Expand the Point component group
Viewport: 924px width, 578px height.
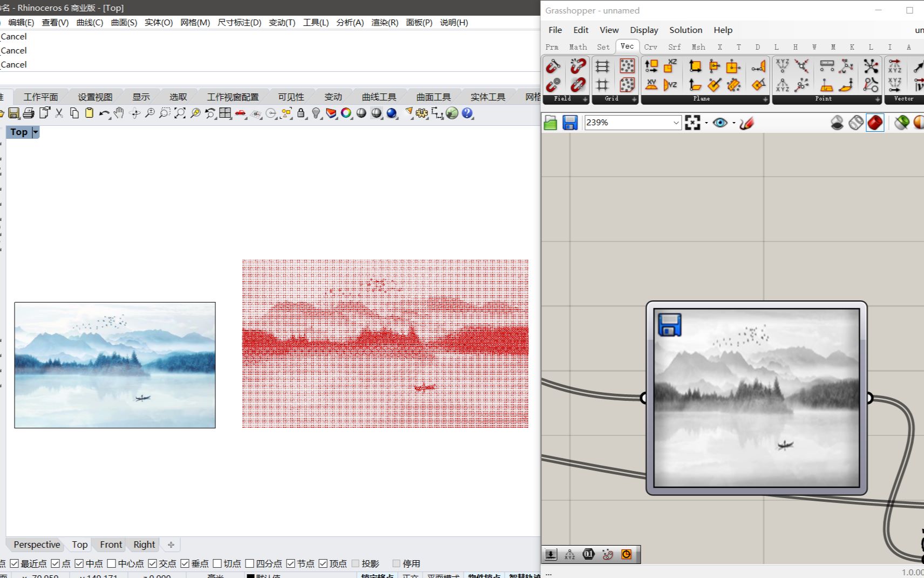tap(878, 99)
